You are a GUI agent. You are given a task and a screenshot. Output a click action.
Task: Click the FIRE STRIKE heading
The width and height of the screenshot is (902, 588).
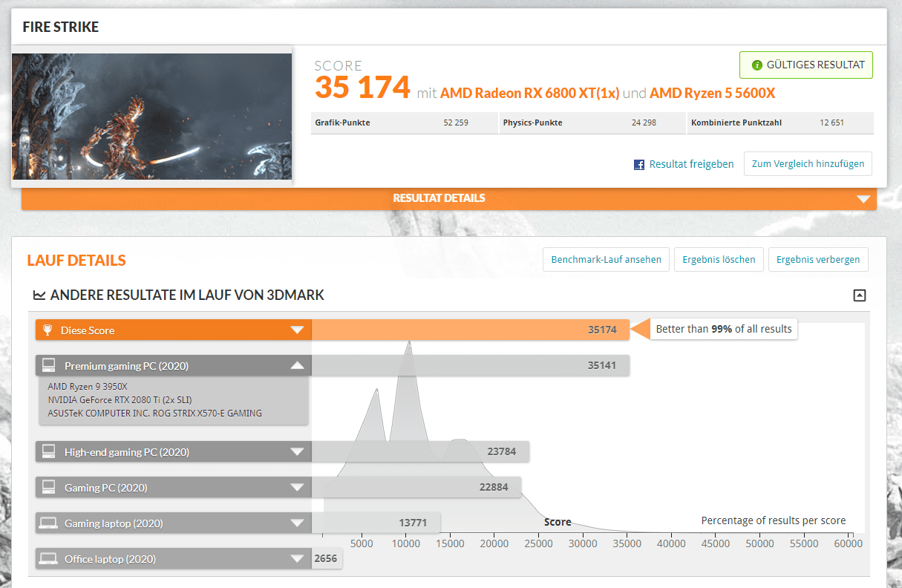61,27
